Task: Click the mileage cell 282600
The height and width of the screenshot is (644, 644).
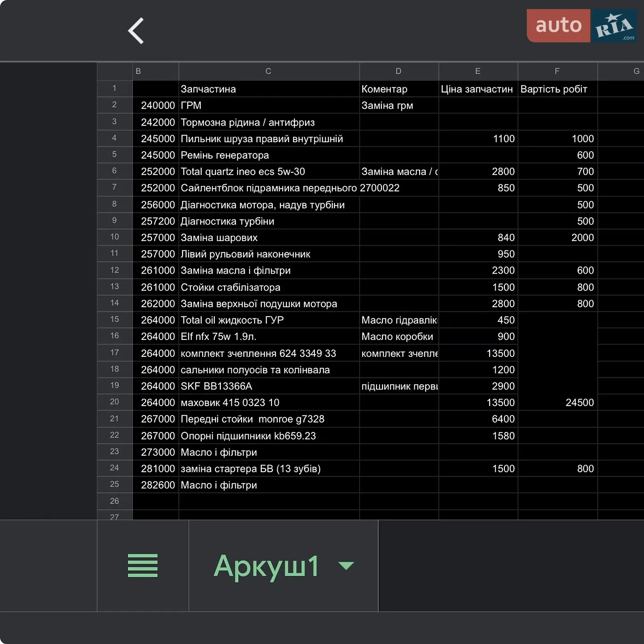Action: click(156, 485)
